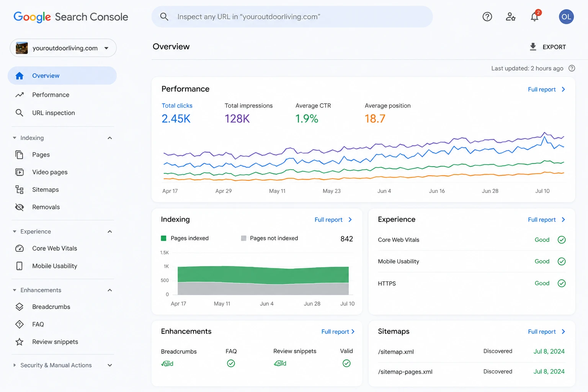Click the FAQ valid checkmark in Enhancements
Viewport: 588px width, 392px height.
pyautogui.click(x=231, y=363)
